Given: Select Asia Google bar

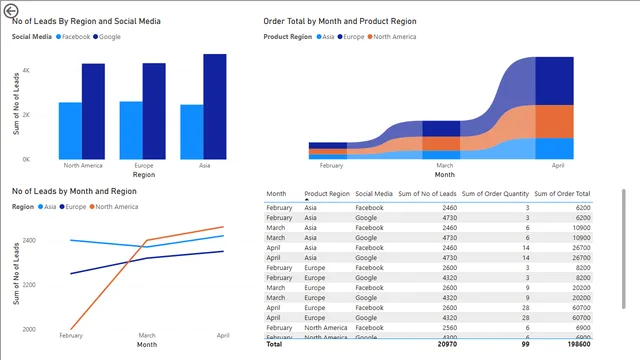Looking at the screenshot, I should [x=215, y=107].
